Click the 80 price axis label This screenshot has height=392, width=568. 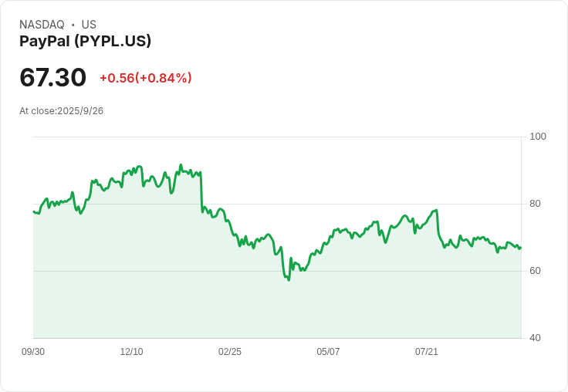tap(535, 204)
